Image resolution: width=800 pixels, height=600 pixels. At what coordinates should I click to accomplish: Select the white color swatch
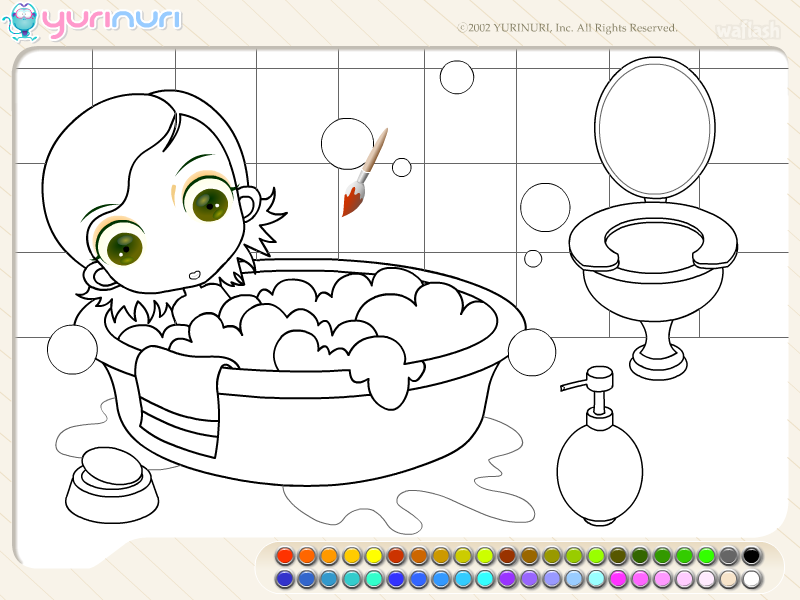[751, 579]
